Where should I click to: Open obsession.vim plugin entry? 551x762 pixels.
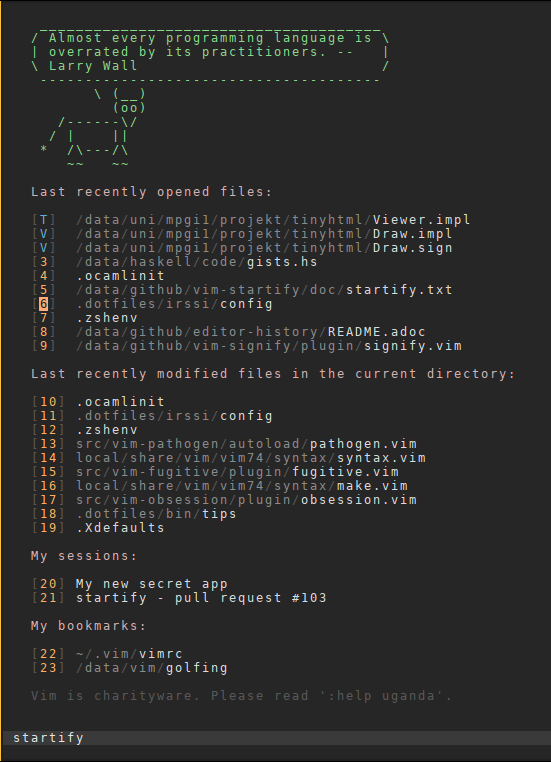tap(224, 500)
